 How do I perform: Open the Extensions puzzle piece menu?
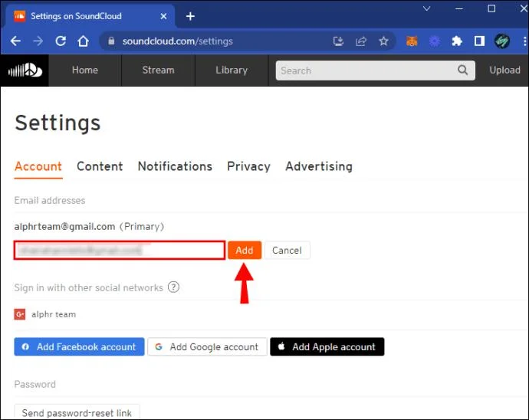click(x=457, y=41)
